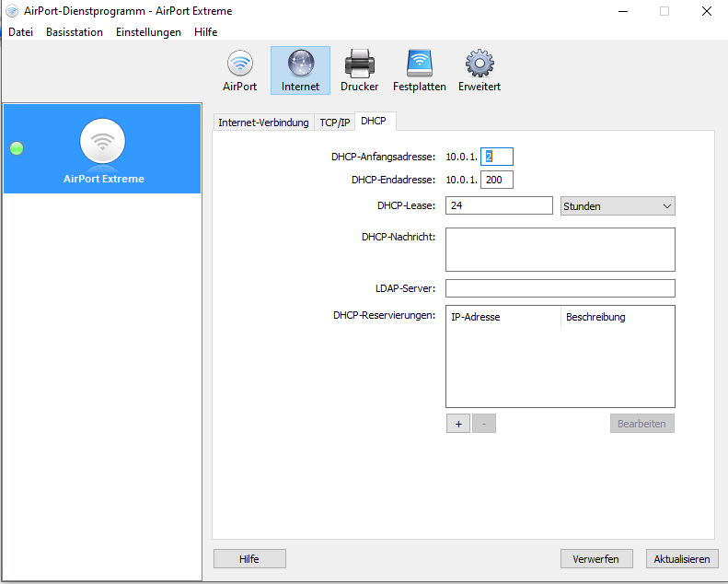Image resolution: width=728 pixels, height=584 pixels.
Task: Focus the DHCP-Endadresse field with 200
Action: 497,180
